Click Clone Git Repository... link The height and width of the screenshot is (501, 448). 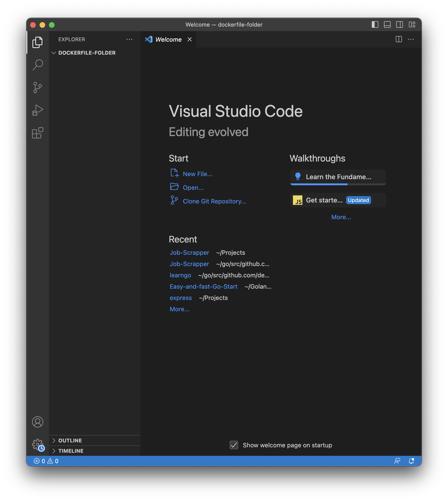click(214, 201)
